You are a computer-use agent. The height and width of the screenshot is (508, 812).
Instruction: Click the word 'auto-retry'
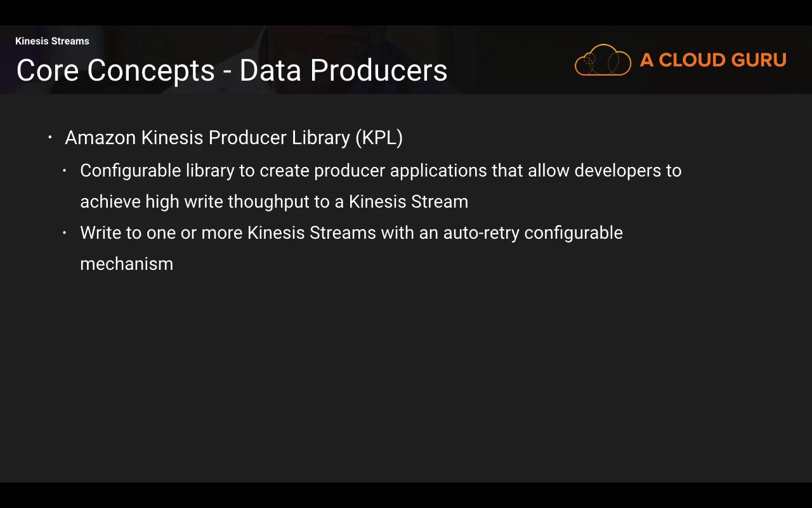click(481, 233)
